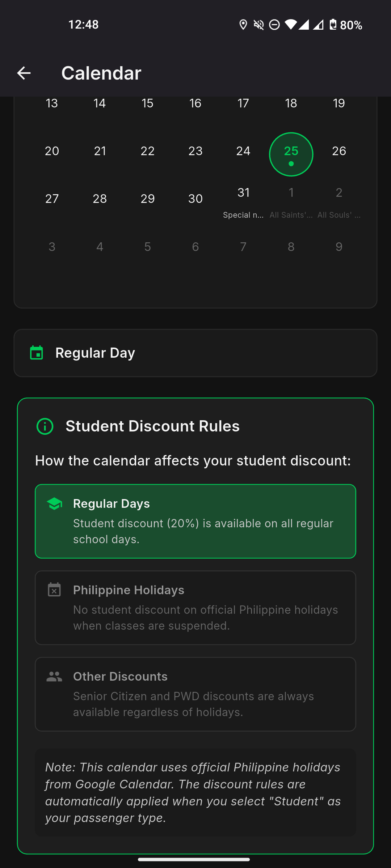The width and height of the screenshot is (391, 868).
Task: Tap the battery icon in status bar
Action: point(333,25)
